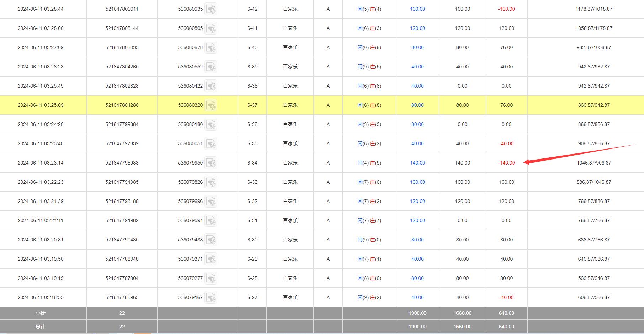
Task: Click the -140.00 loss value
Action: click(x=506, y=163)
